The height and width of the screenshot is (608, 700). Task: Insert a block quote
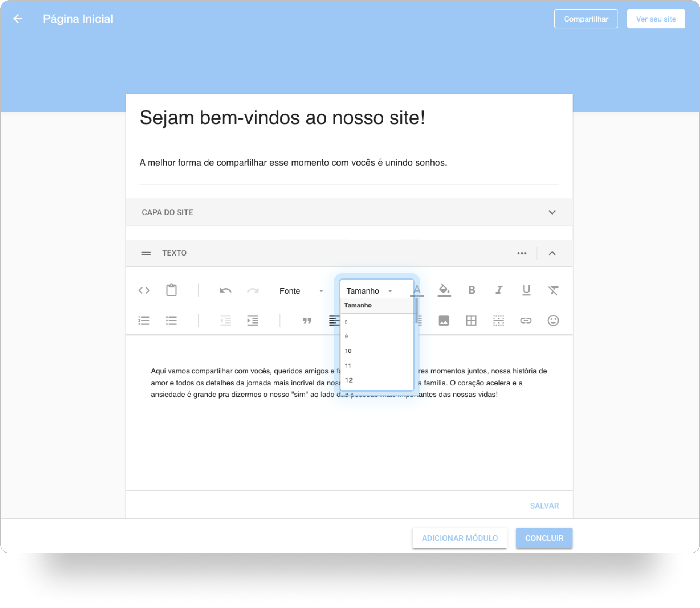tap(307, 321)
